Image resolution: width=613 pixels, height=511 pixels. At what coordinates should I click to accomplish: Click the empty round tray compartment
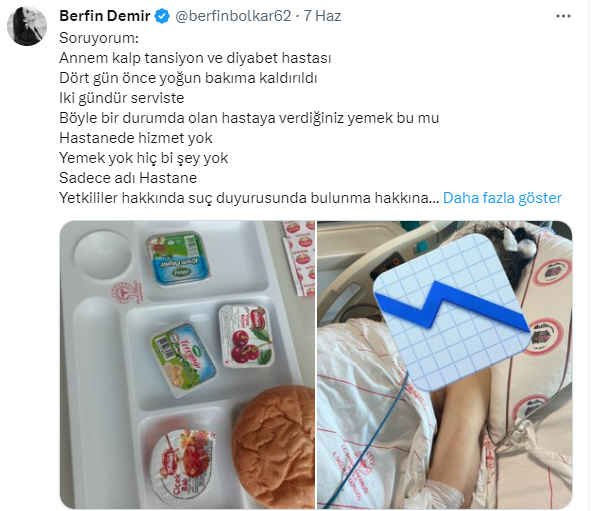tap(102, 254)
